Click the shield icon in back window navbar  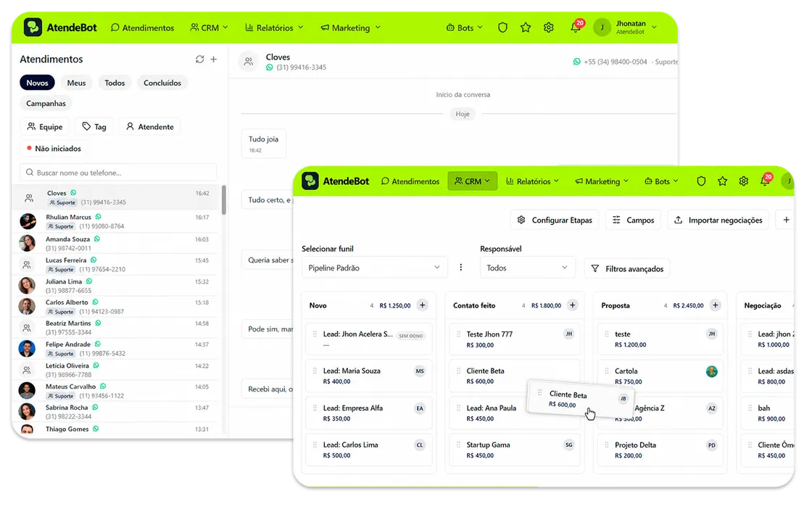tap(502, 28)
